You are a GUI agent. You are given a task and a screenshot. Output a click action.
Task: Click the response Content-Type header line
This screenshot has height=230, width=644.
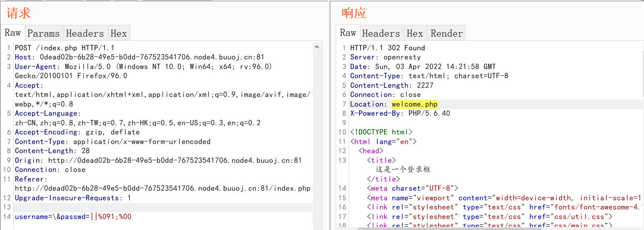pyautogui.click(x=429, y=76)
